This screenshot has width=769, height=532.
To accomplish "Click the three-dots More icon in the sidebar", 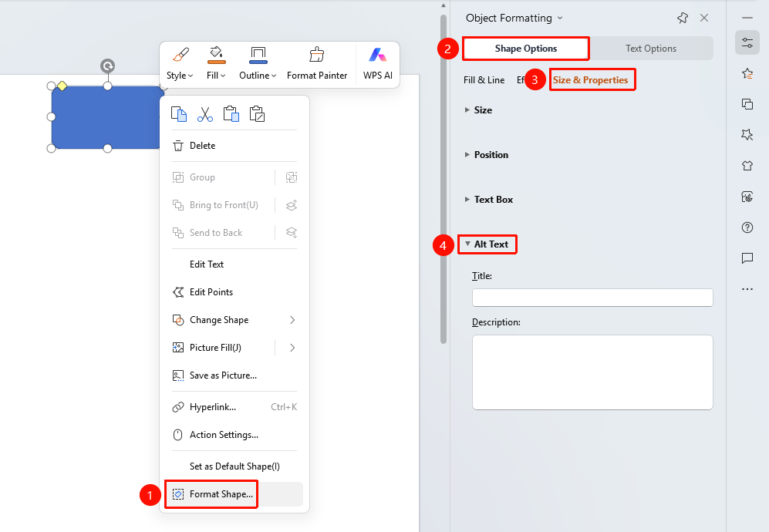I will pos(747,289).
